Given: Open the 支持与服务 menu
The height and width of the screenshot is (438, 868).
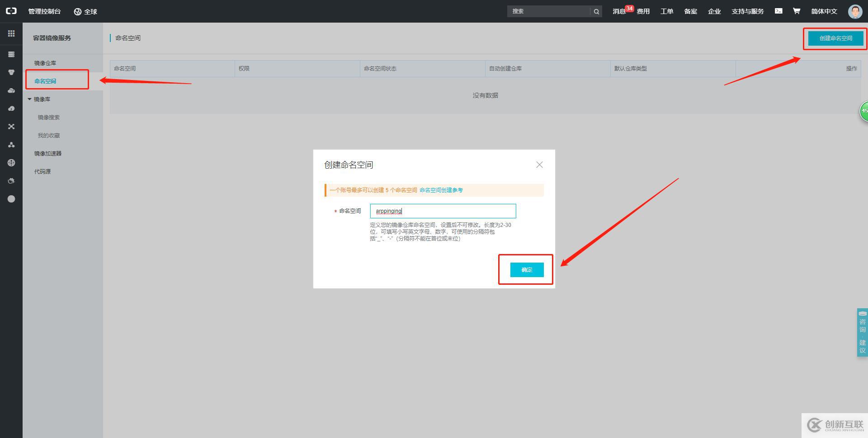Looking at the screenshot, I should (x=748, y=11).
